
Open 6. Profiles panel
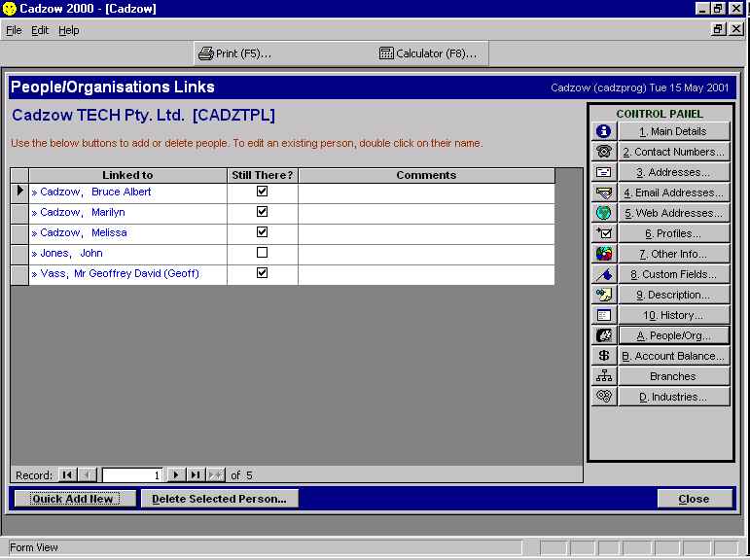pyautogui.click(x=673, y=233)
